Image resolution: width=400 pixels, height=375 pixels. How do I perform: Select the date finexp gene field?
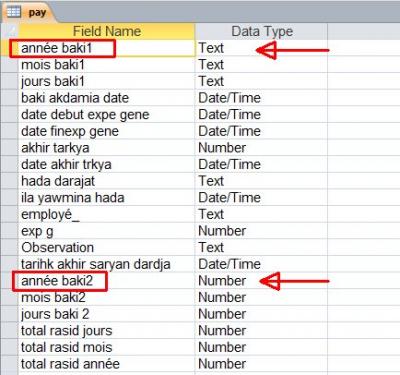[107, 131]
